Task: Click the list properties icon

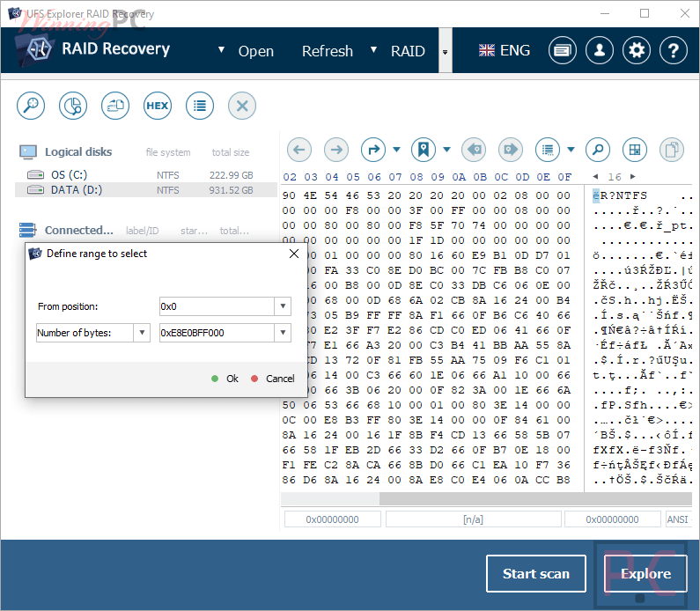Action: pyautogui.click(x=200, y=106)
